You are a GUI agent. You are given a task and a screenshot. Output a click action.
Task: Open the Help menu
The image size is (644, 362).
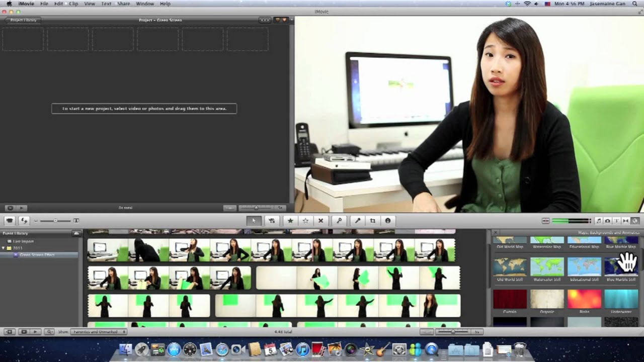click(x=165, y=4)
